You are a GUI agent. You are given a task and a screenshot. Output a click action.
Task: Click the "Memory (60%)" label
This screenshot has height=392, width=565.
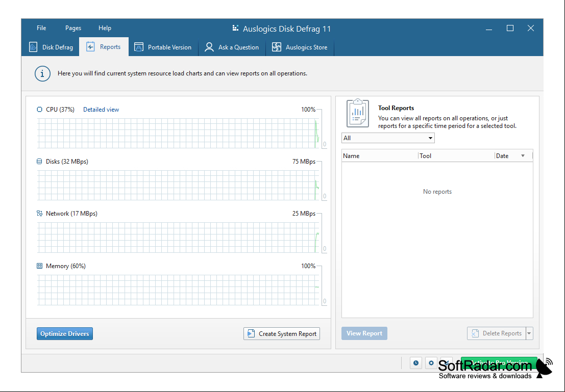click(x=65, y=266)
